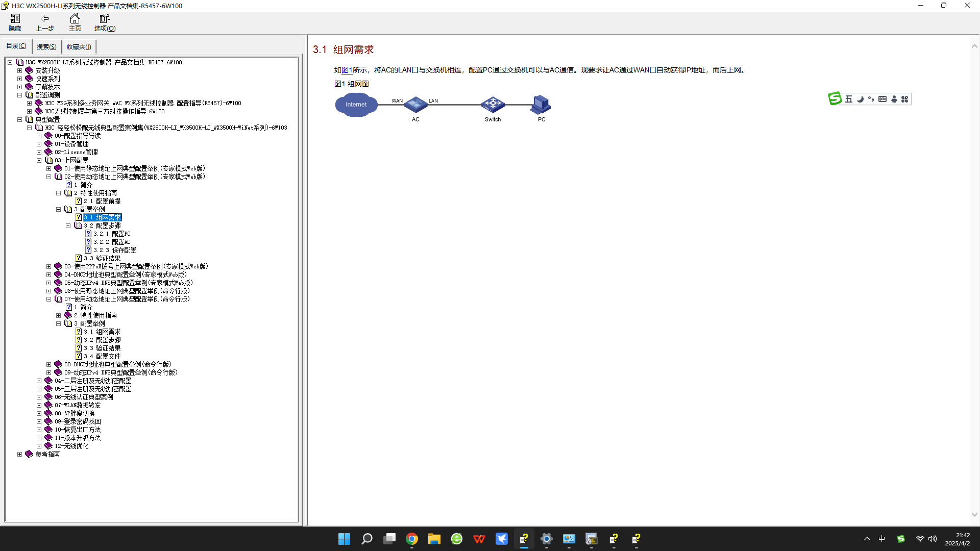Screen dimensions: 980x551
Task: Open taskbar Search
Action: (366, 539)
